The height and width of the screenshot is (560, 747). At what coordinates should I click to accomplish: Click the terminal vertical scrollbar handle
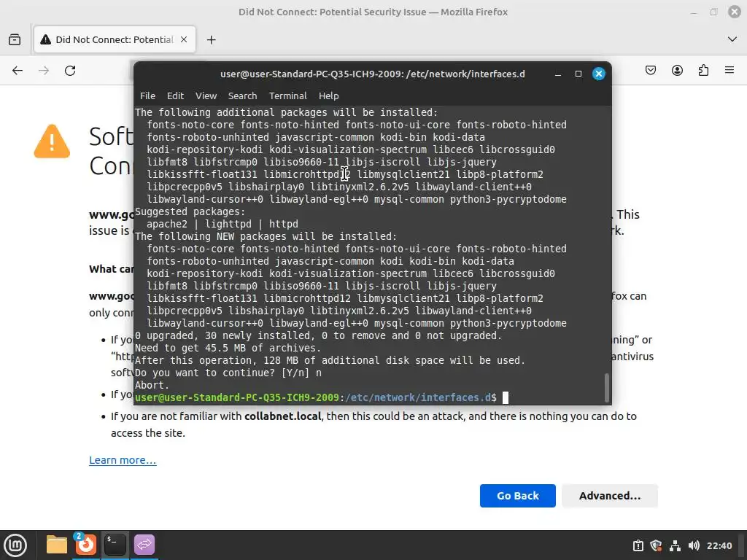(x=606, y=388)
